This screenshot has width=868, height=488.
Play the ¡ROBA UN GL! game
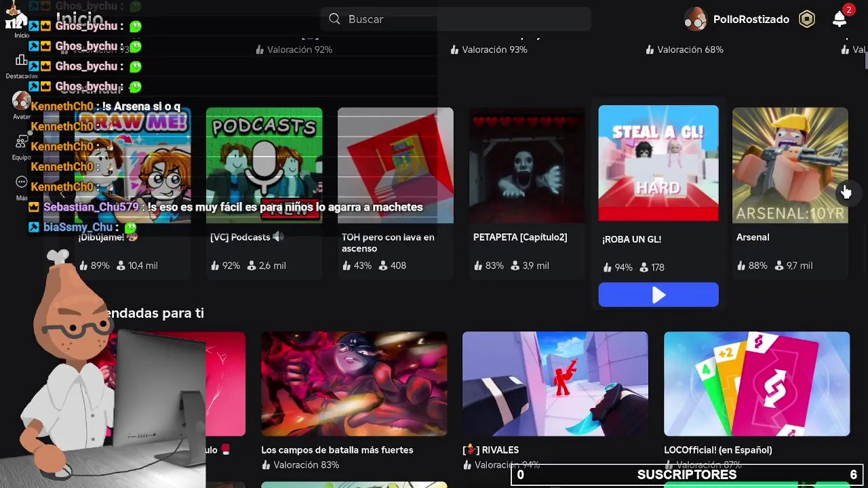pos(658,295)
